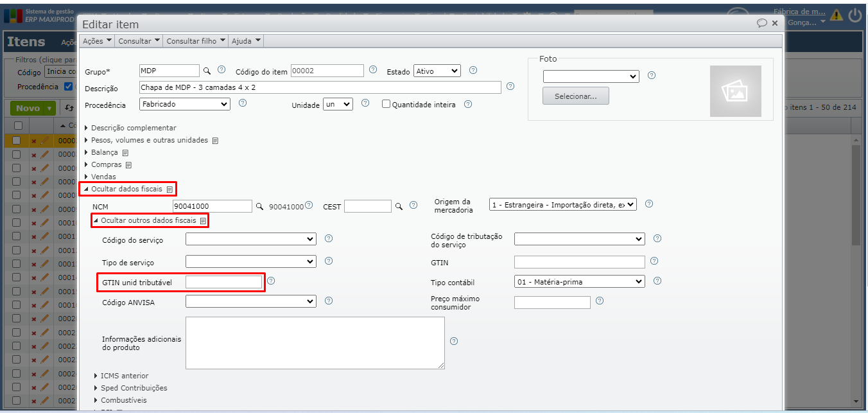Click the help icon after the Descrição field
The width and height of the screenshot is (868, 413).
(x=510, y=86)
